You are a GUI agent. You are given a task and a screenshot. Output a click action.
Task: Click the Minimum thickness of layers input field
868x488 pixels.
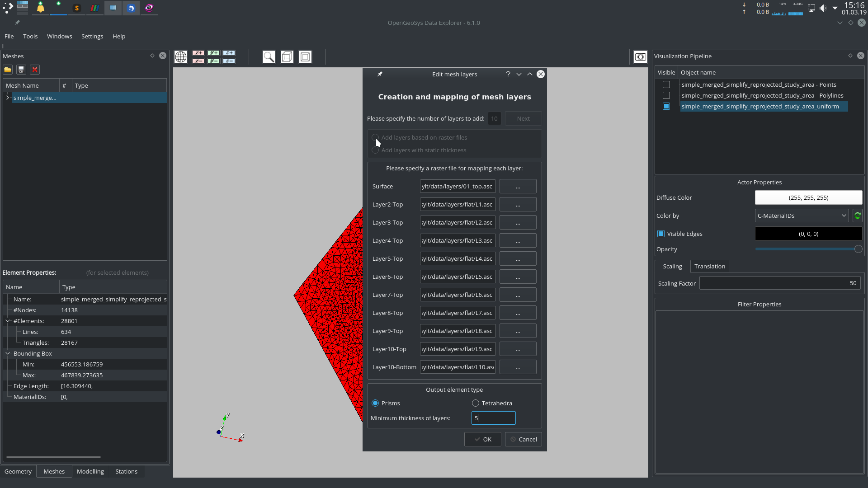(x=493, y=418)
